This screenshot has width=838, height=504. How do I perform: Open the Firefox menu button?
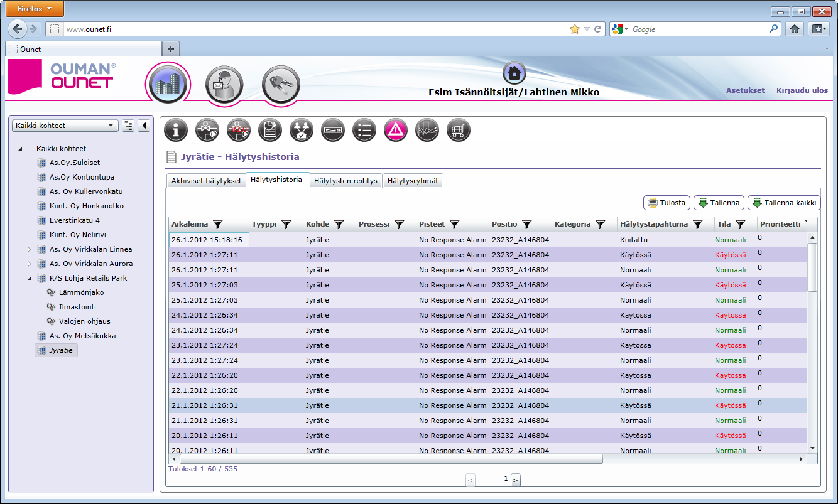click(35, 9)
